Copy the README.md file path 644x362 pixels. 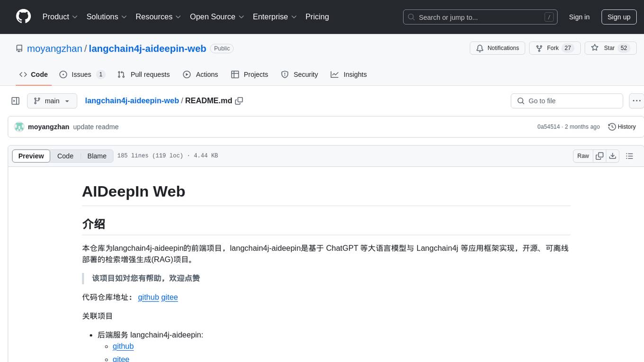coord(239,100)
